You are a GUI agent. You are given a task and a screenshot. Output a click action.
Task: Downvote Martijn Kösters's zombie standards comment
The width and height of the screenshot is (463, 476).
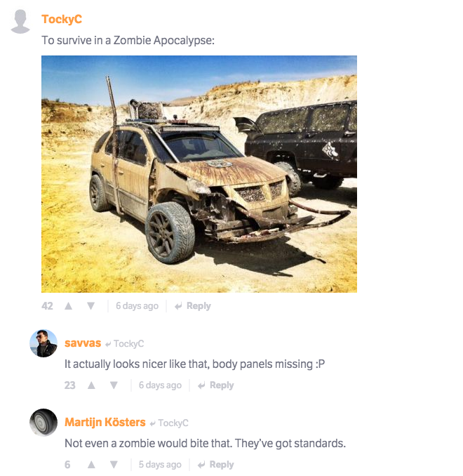[x=114, y=465]
